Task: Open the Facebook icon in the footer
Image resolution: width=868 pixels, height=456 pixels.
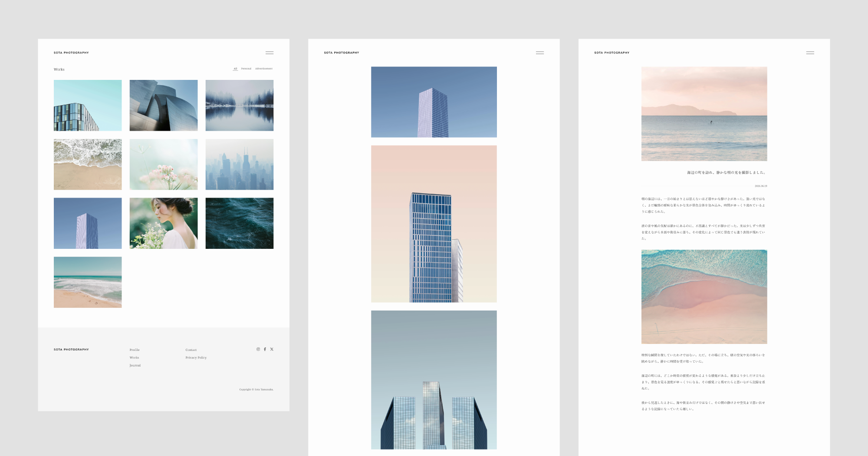Action: 265,349
